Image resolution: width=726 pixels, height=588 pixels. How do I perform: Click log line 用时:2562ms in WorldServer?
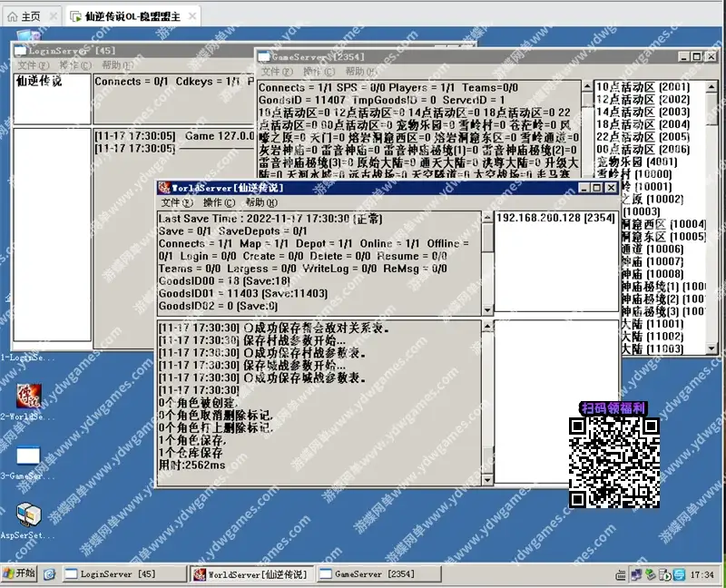click(192, 465)
